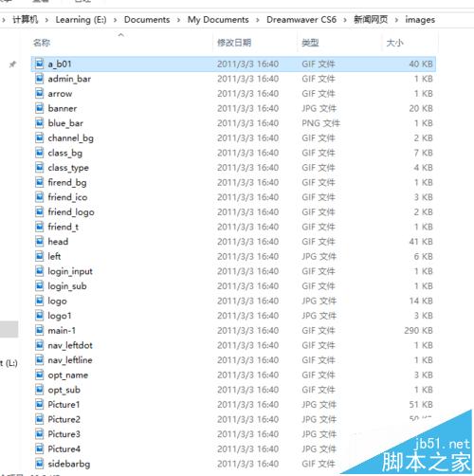Screen dimensions: 474x476
Task: Click the channel_bg file icon
Action: point(39,137)
